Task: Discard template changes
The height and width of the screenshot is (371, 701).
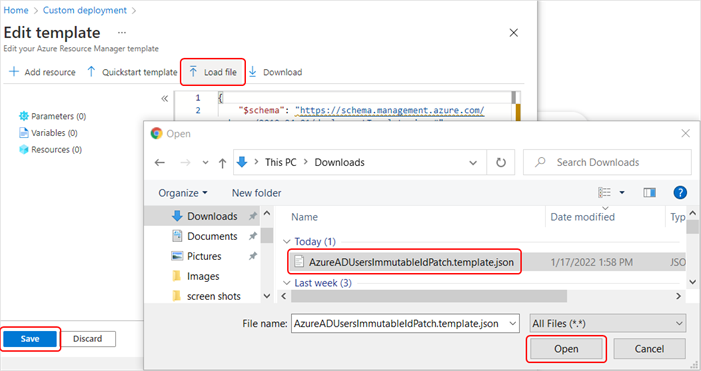Action: click(x=88, y=339)
